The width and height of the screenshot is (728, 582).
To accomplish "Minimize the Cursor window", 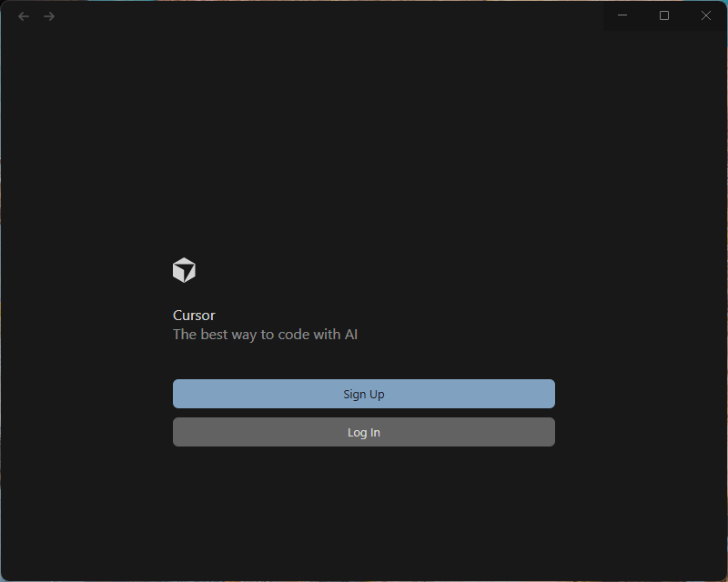I will click(623, 15).
